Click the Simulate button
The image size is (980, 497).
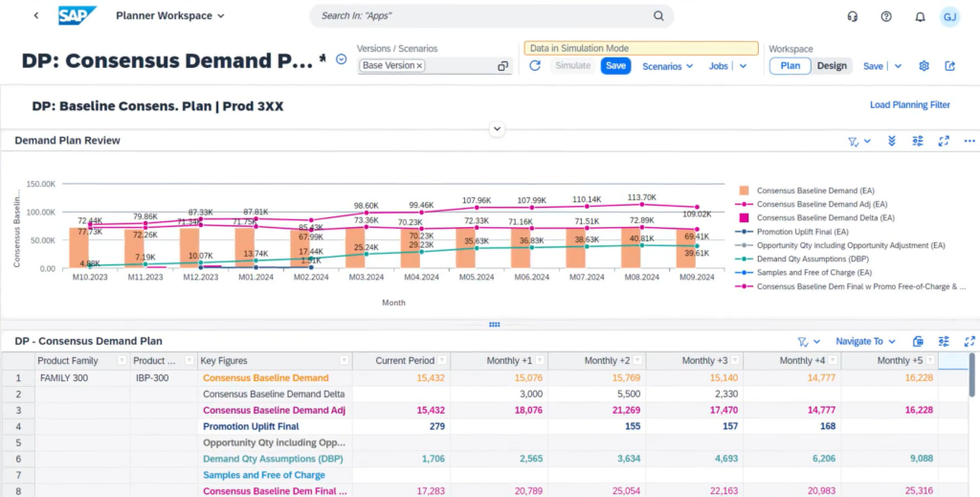573,66
